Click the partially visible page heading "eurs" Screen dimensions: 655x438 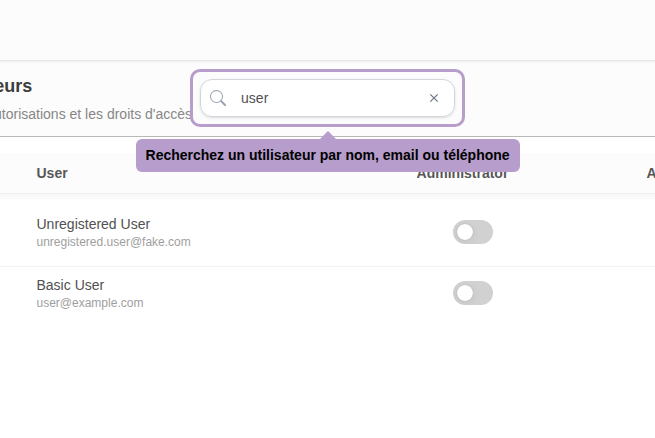(x=16, y=86)
